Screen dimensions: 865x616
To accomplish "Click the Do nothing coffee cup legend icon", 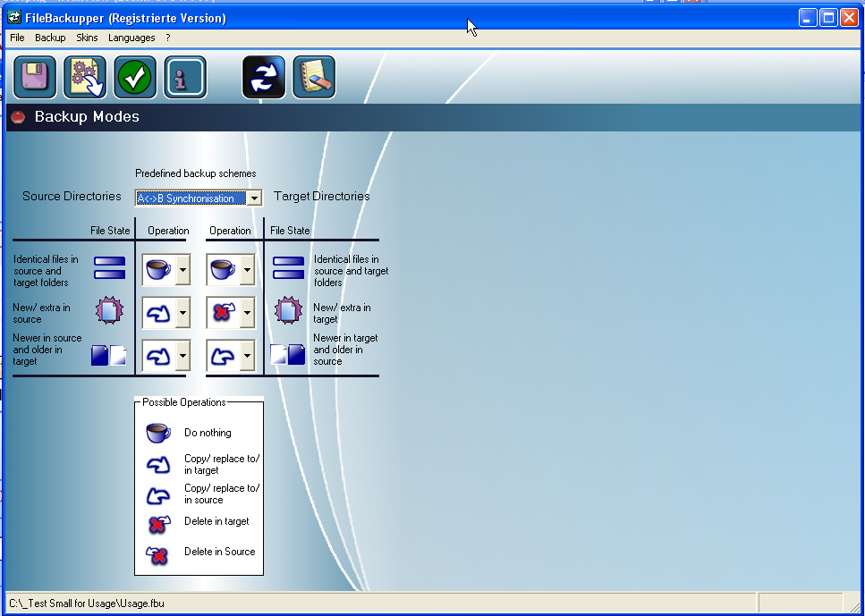I will 158,433.
